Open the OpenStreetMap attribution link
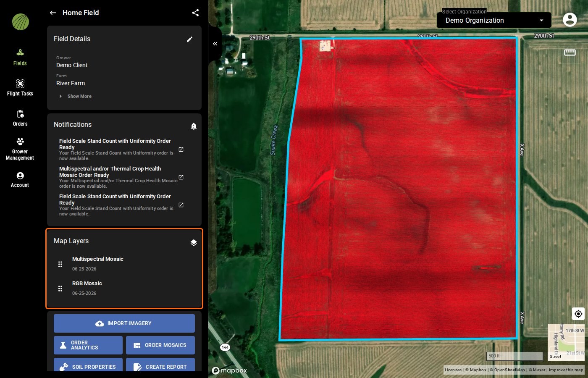This screenshot has width=588, height=378. pyautogui.click(x=507, y=370)
